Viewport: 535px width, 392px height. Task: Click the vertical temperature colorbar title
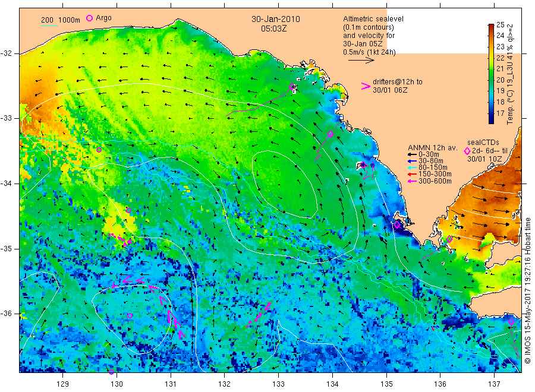(x=510, y=74)
